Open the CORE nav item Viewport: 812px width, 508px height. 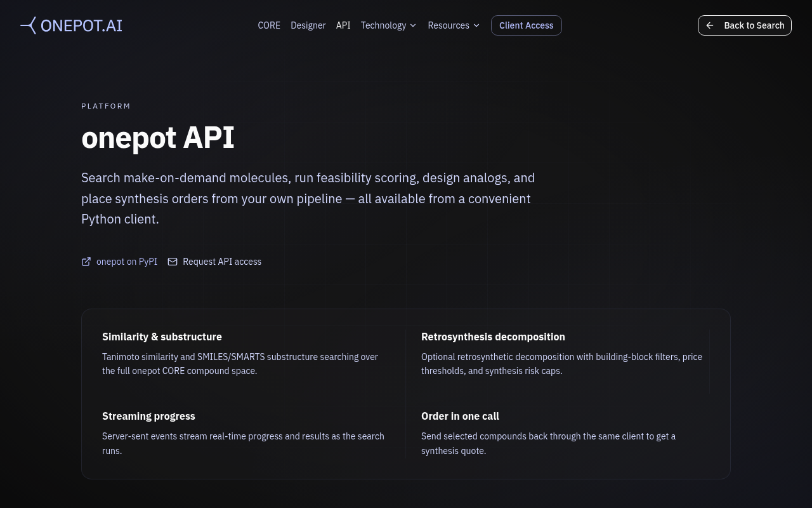click(269, 25)
